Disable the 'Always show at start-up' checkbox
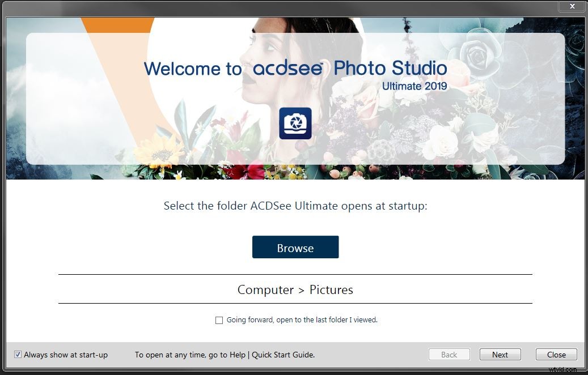588x375 pixels. (x=18, y=354)
